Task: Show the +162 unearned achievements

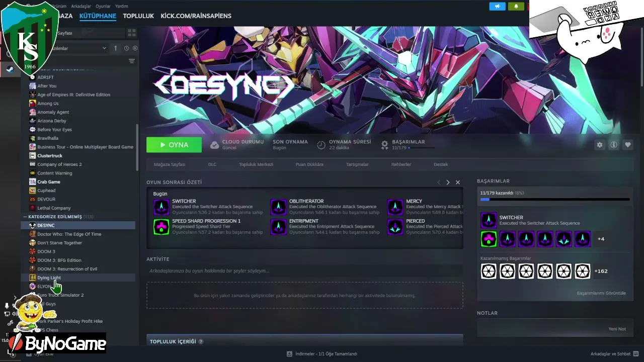Action: tap(601, 271)
